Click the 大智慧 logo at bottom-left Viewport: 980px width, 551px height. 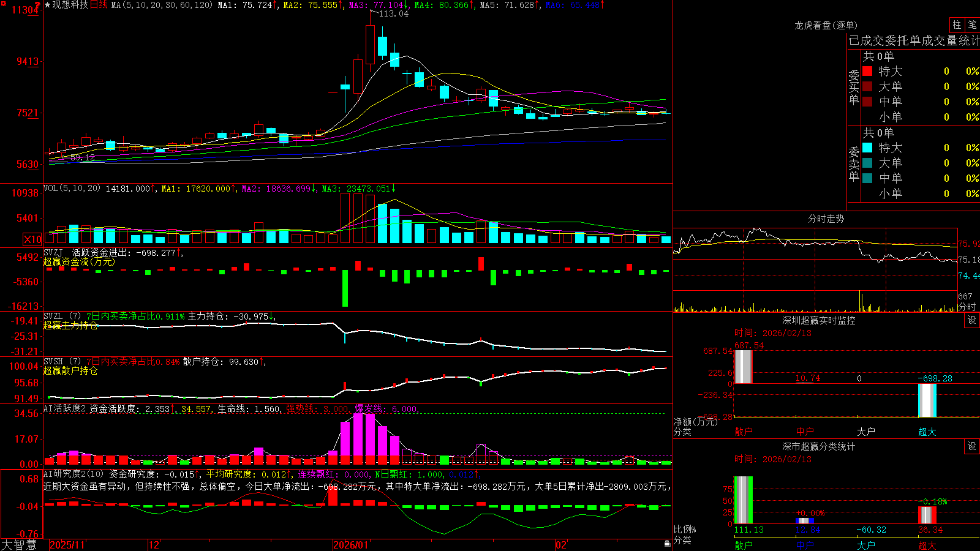(19, 545)
